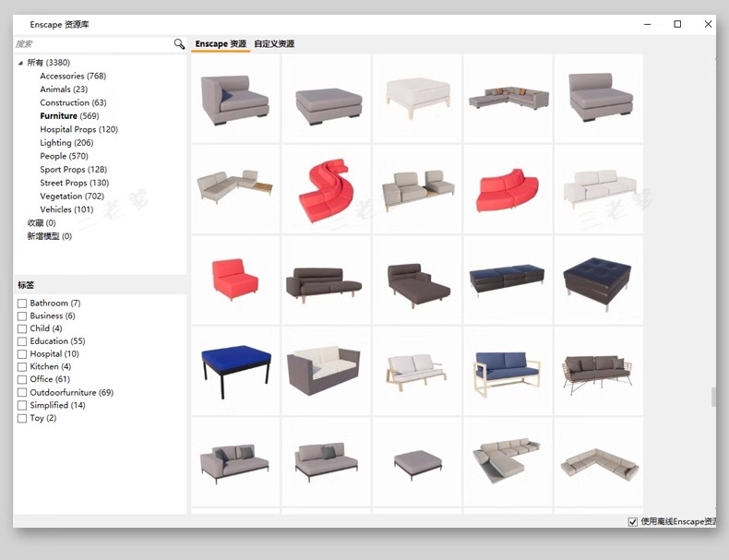Toggle the Toy tag checkbox
Screen dimensions: 729x560
(x=22, y=418)
